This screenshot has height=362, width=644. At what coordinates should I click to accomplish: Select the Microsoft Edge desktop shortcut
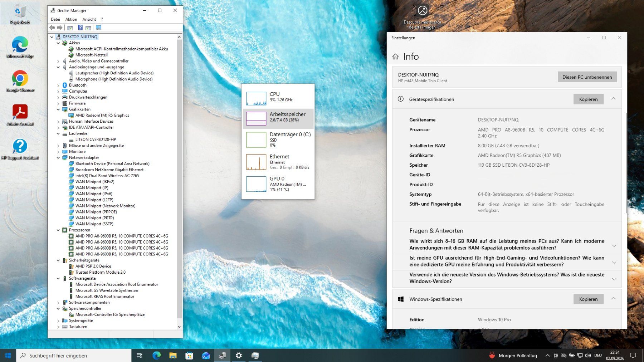(x=20, y=48)
